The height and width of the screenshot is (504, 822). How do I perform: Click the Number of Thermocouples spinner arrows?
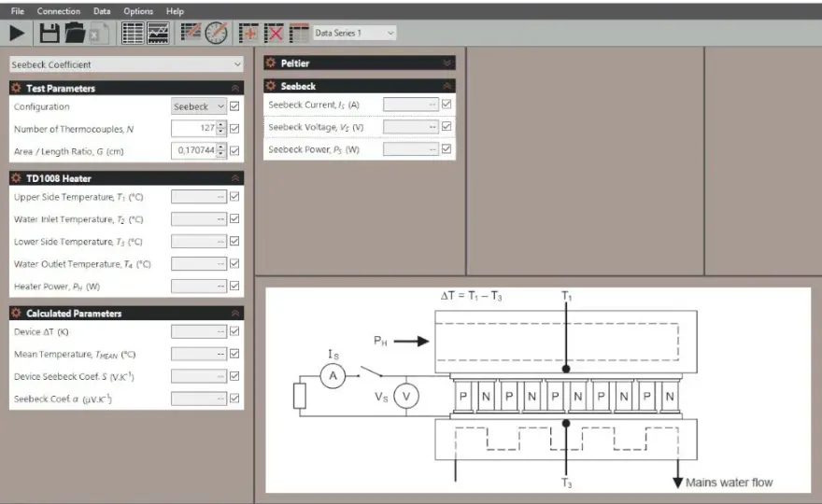[221, 129]
